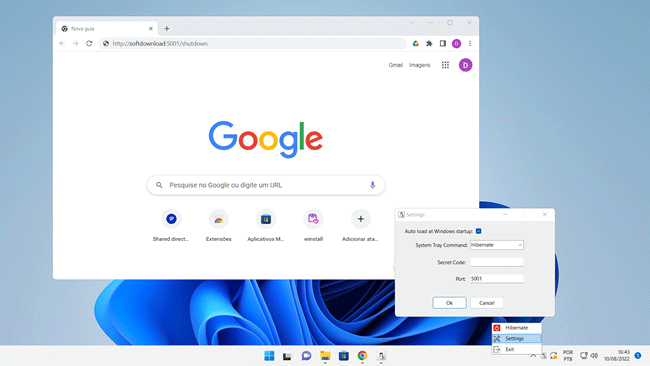Close the Settings dialog
Screen dimensions: 650x366
(545, 214)
